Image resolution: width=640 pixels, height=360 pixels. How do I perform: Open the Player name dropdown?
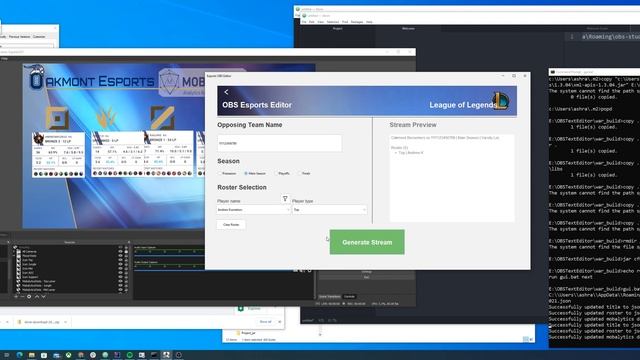coord(253,210)
